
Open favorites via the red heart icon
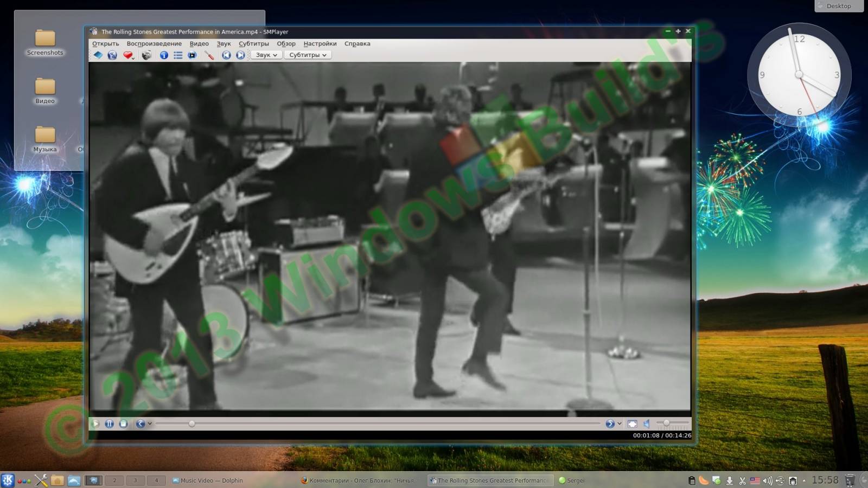coord(128,55)
